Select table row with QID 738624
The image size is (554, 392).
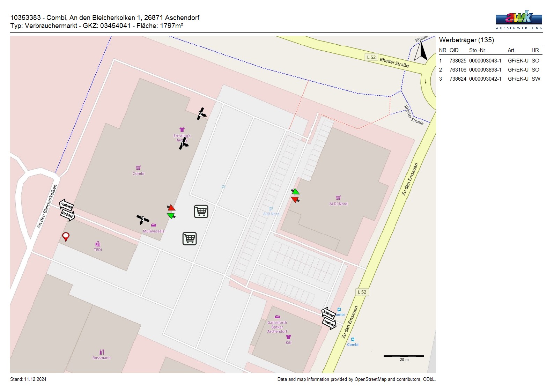coord(490,79)
